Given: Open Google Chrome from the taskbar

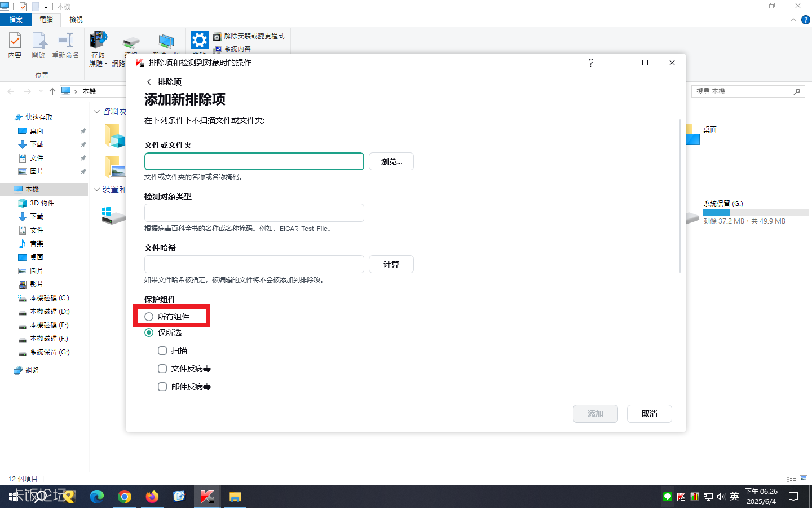Looking at the screenshot, I should tap(125, 497).
